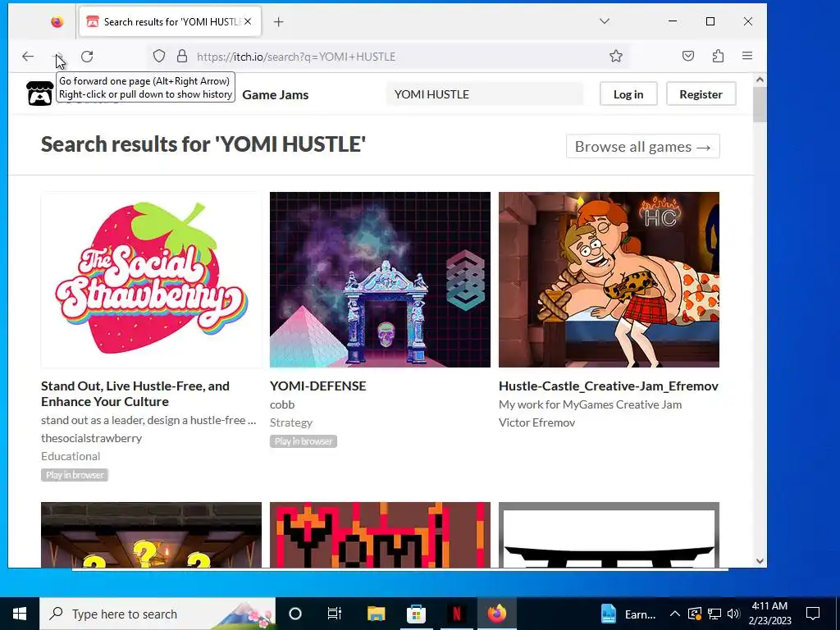
Task: Open tracking protection shield icon
Action: click(x=159, y=57)
